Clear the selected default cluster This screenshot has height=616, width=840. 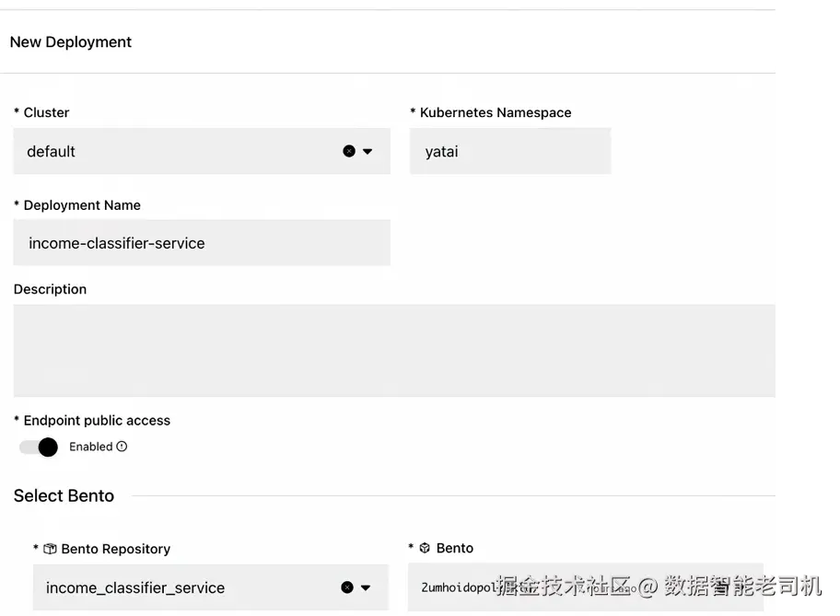click(x=349, y=151)
